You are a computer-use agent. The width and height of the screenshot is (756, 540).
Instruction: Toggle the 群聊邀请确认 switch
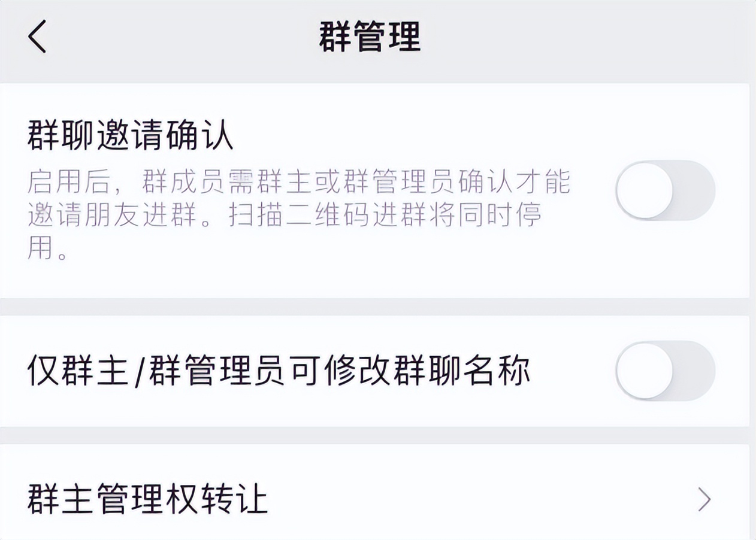coord(665,190)
